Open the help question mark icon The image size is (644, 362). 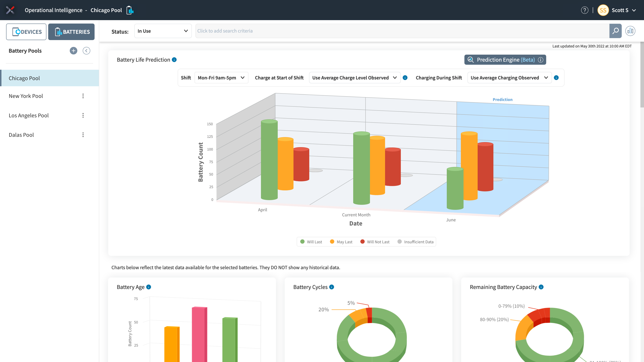[584, 10]
